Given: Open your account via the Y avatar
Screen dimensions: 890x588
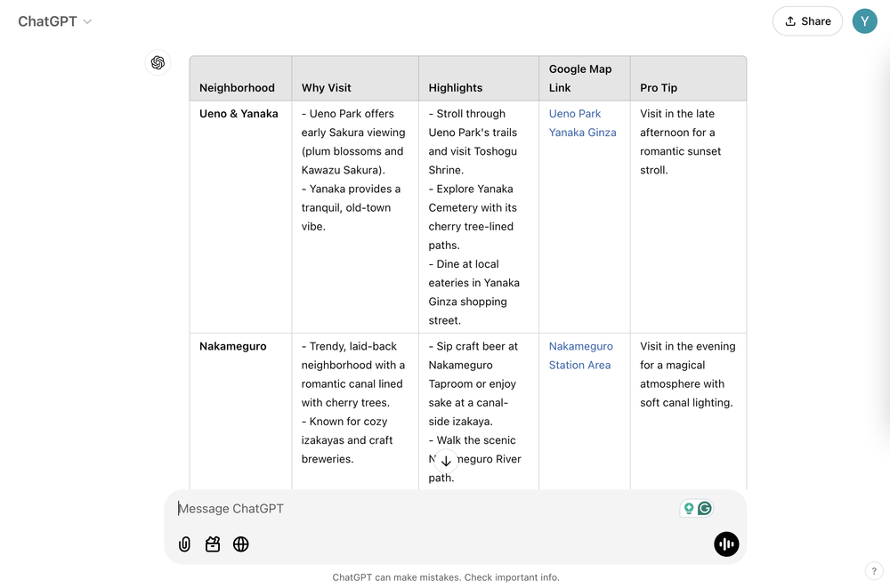Looking at the screenshot, I should tap(864, 20).
